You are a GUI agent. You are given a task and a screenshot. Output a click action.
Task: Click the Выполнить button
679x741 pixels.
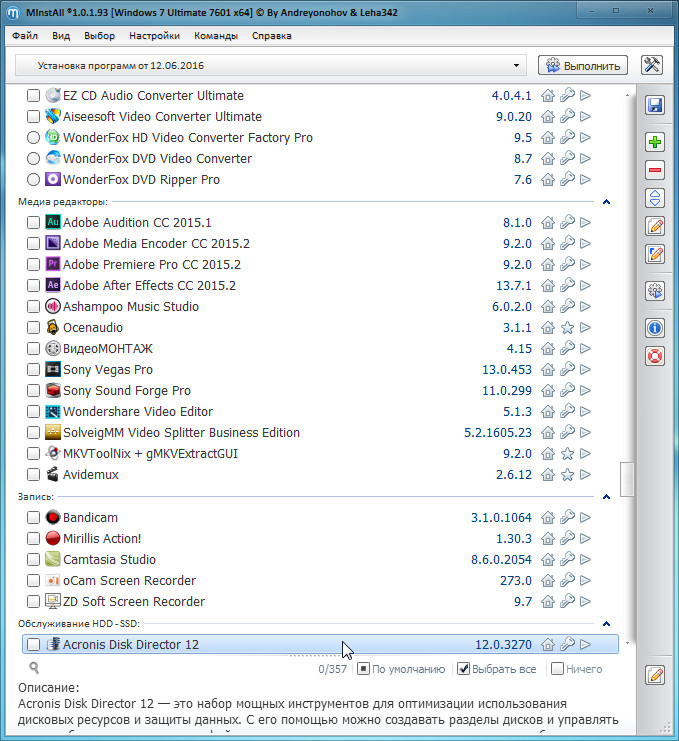pos(583,65)
